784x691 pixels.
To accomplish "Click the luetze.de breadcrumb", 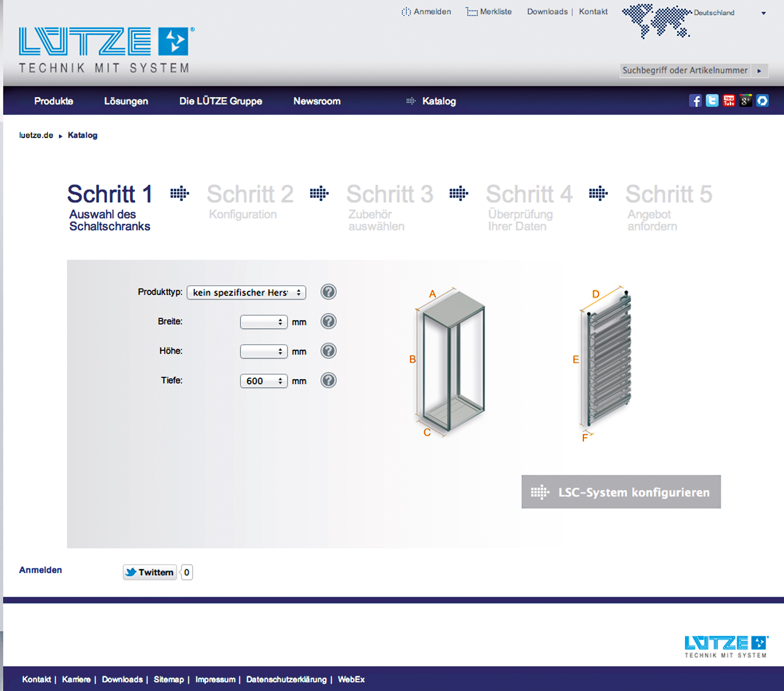I will click(36, 135).
